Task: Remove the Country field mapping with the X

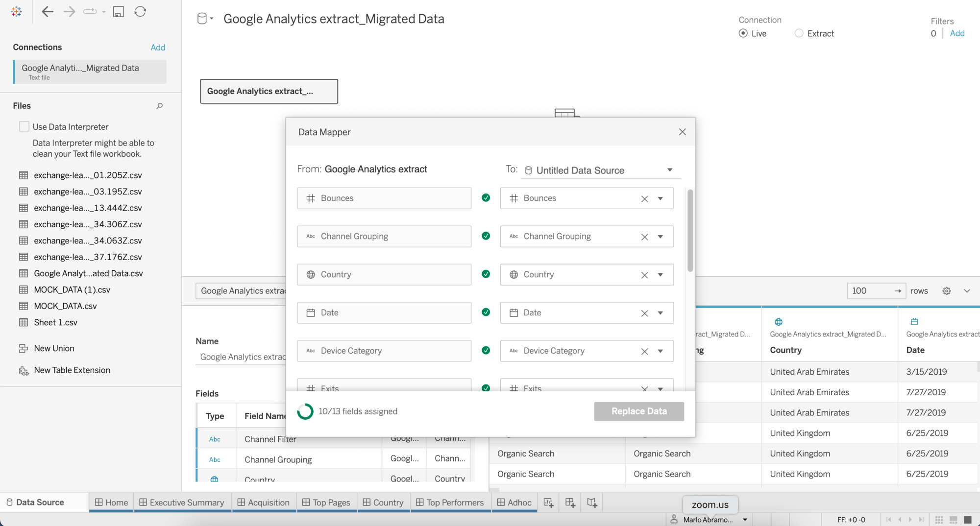Action: (644, 275)
